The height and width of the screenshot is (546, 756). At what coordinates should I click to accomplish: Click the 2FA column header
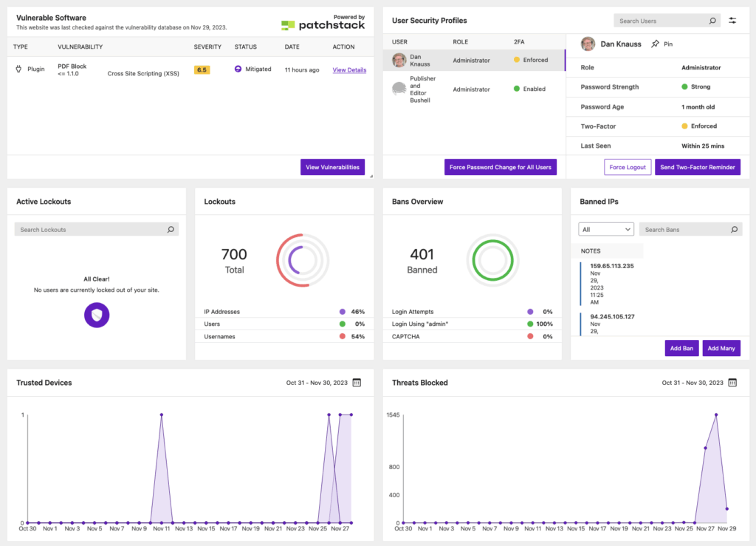tap(519, 42)
